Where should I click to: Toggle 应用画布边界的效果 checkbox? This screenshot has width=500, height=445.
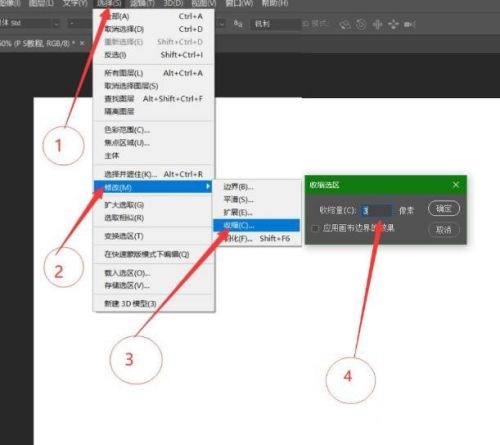315,228
